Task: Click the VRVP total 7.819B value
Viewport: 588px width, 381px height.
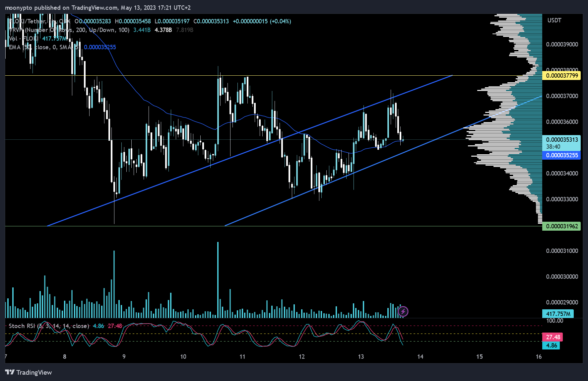Action: [185, 30]
